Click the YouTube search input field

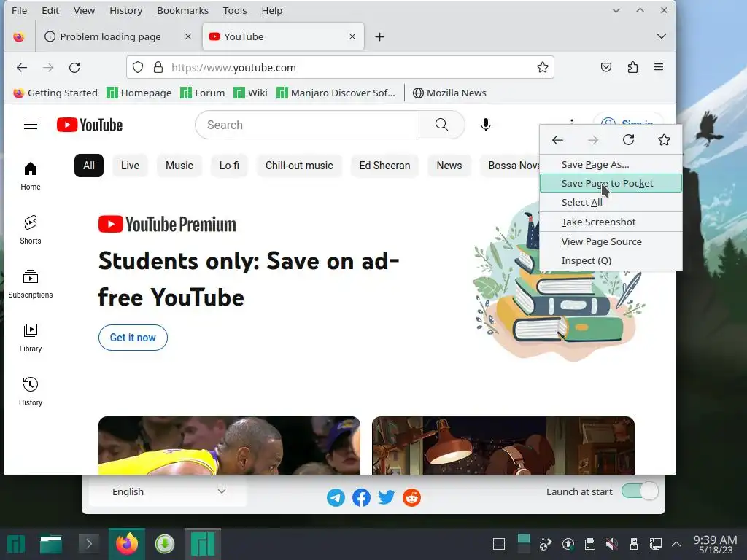pyautogui.click(x=307, y=125)
